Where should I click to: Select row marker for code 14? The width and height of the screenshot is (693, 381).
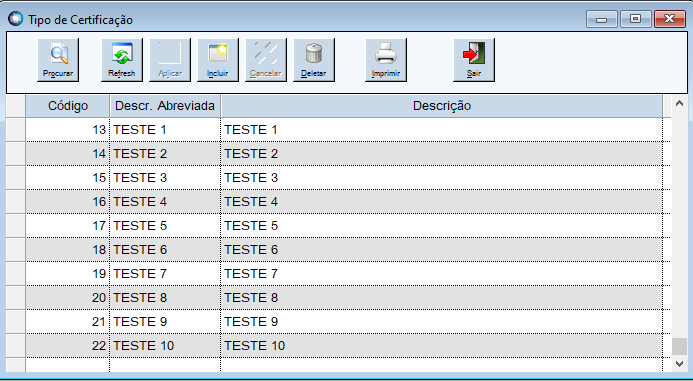point(16,153)
